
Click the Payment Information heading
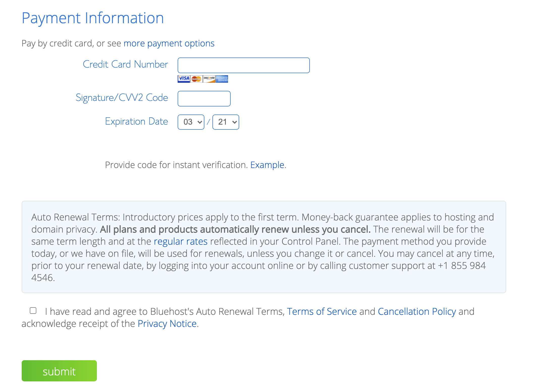click(x=93, y=18)
